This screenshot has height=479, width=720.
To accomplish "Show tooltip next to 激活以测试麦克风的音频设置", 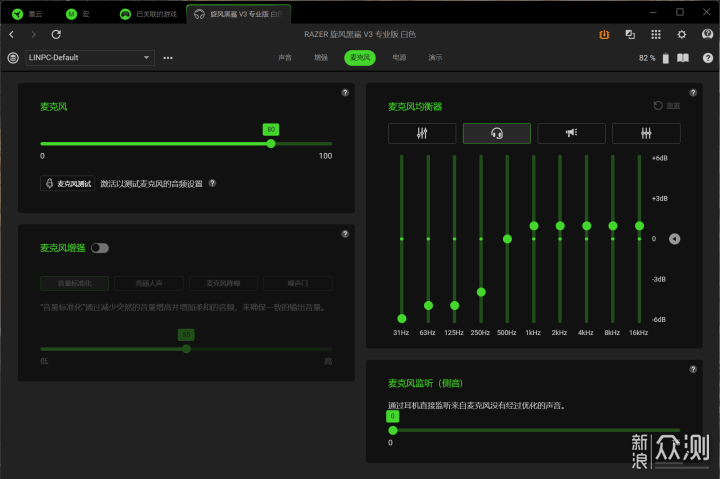I will (212, 183).
